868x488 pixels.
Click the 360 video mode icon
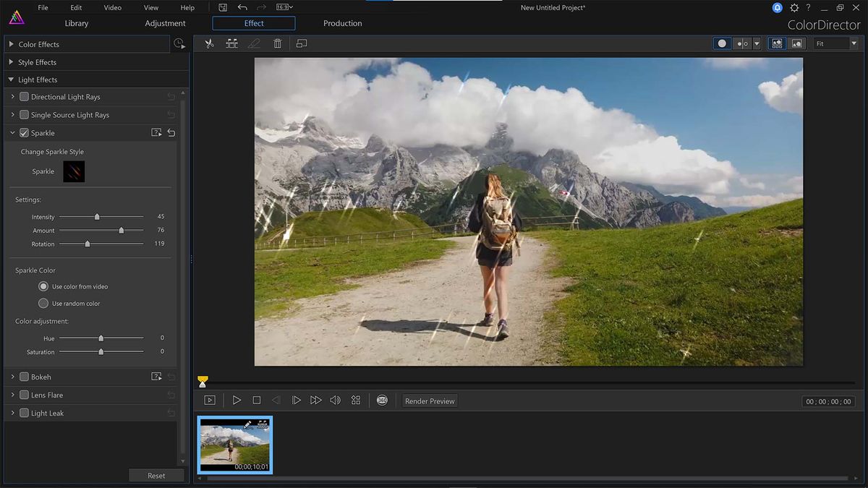tap(382, 400)
